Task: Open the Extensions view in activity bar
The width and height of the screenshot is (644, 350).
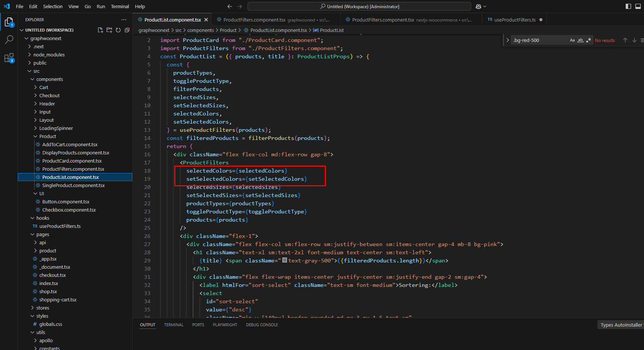Action: click(9, 58)
